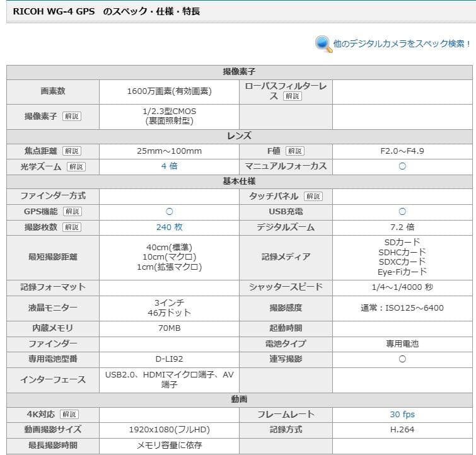Click the 撮像素子 section header
The height and width of the screenshot is (455, 476).
click(239, 72)
